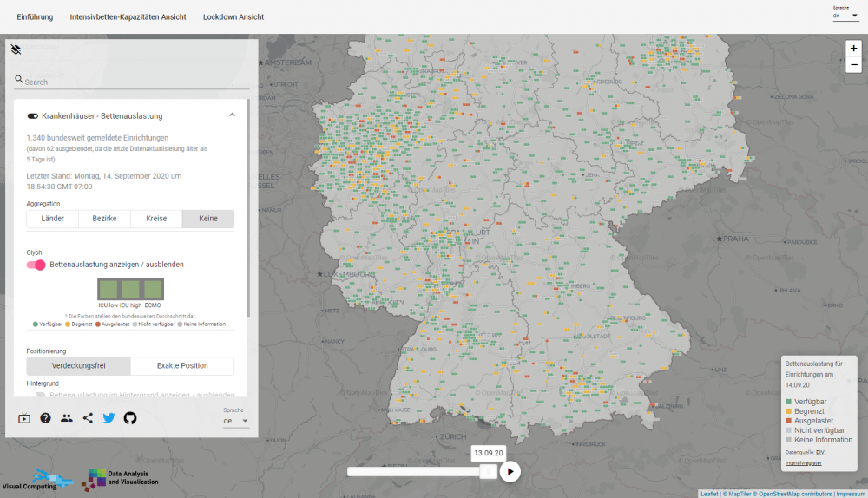Image resolution: width=868 pixels, height=498 pixels.
Task: Open Sprache dropdown in the side panel
Action: [x=235, y=421]
